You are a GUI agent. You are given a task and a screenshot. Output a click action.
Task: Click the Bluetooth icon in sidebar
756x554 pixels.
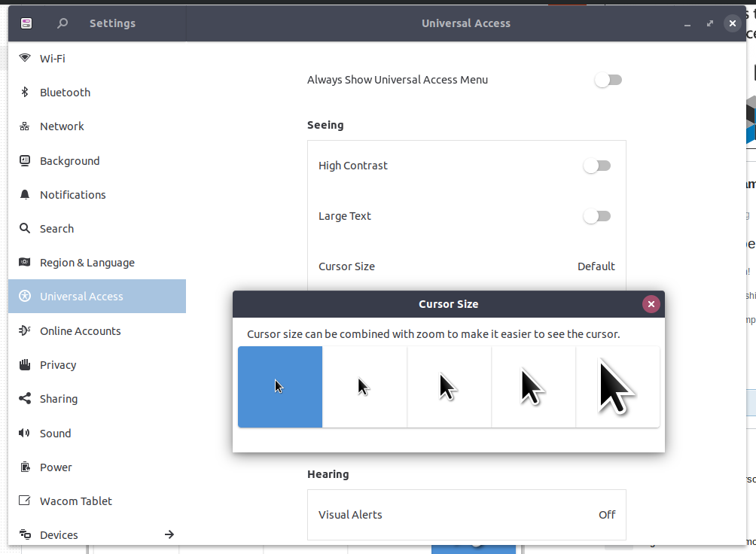(x=25, y=92)
